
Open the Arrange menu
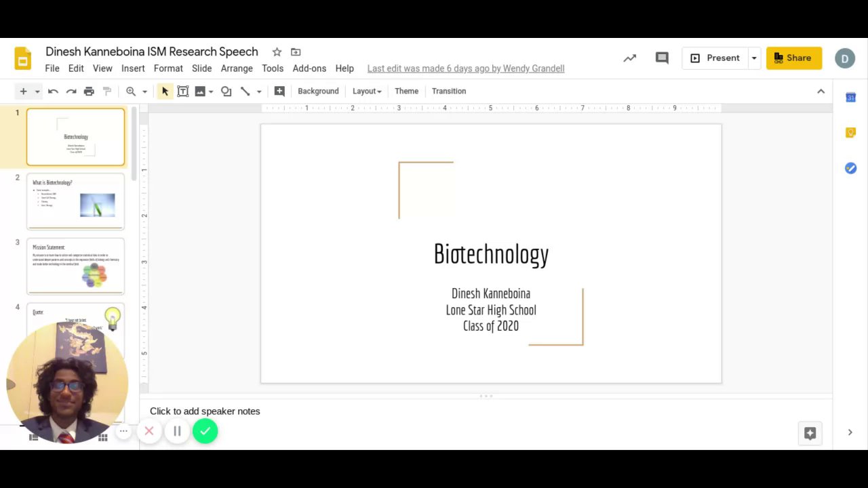coord(237,68)
